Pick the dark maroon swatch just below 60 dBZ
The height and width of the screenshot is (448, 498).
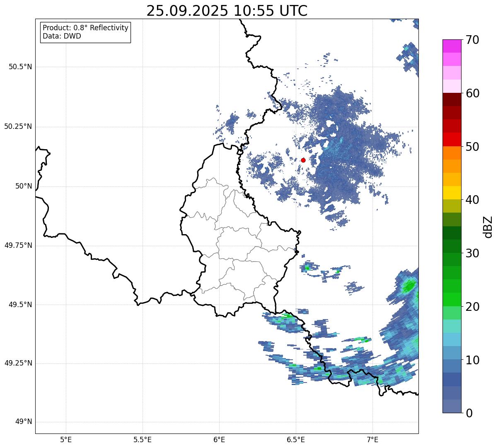(452, 99)
